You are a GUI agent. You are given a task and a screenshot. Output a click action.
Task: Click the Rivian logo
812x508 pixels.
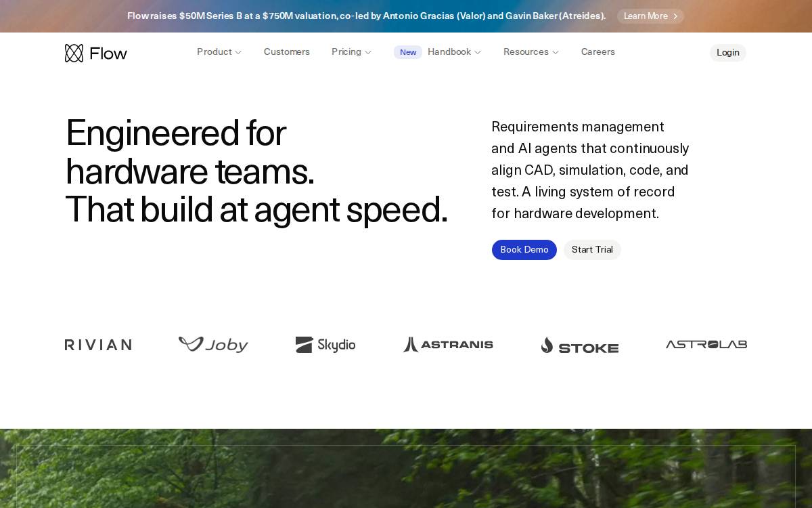coord(98,345)
